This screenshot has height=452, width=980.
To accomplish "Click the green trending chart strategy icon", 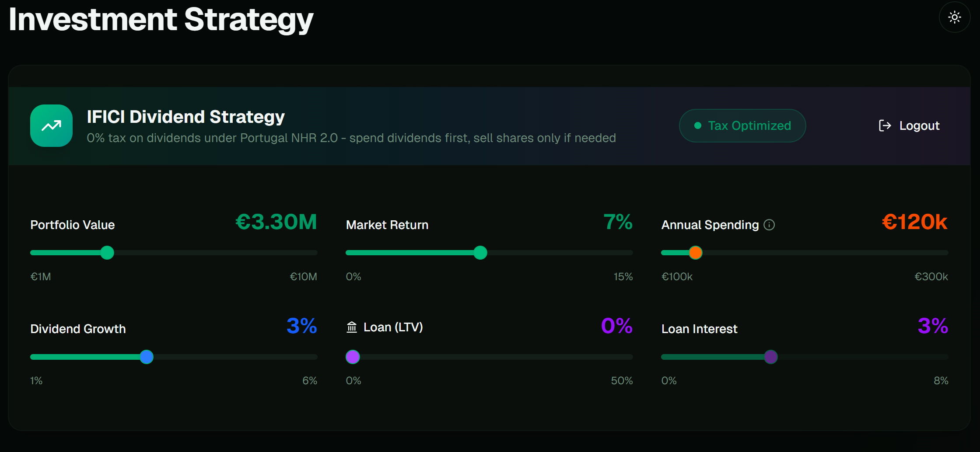I will click(x=51, y=125).
